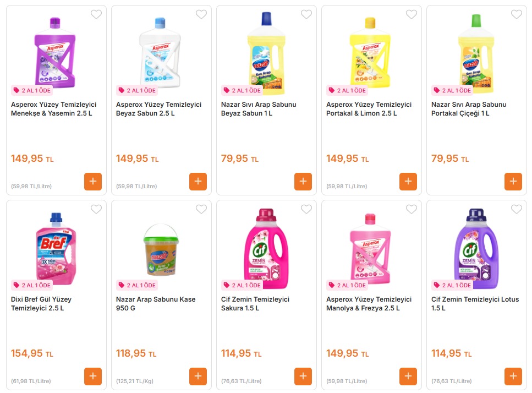Viewport: 532px width, 393px height.
Task: Open Asperox Yüzey Temizleyici Beyaz Sabun title
Action: coord(158,109)
